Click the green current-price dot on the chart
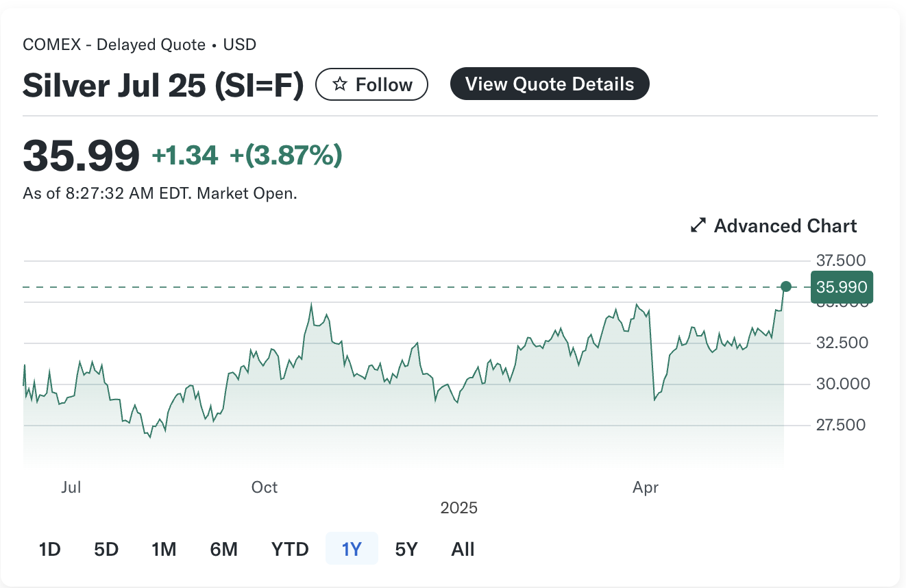 [x=786, y=286]
